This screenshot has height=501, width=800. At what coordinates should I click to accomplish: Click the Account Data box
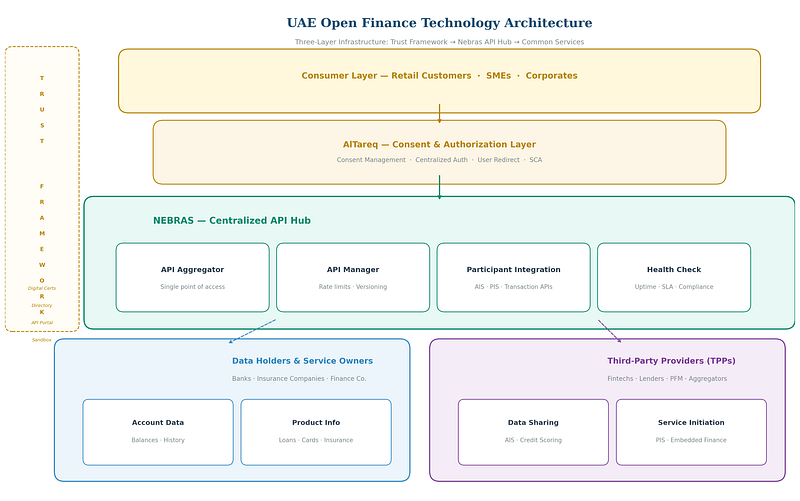tap(158, 431)
